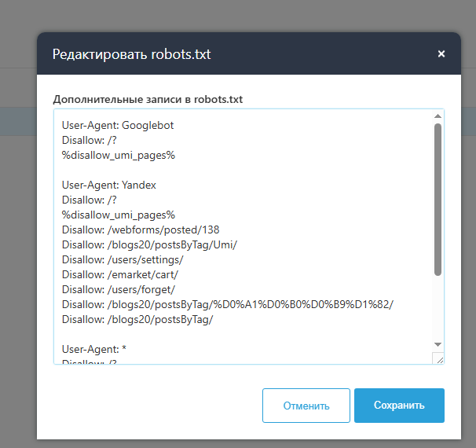Place cursor on 'User-Agent: Yandex' line

pyautogui.click(x=109, y=185)
